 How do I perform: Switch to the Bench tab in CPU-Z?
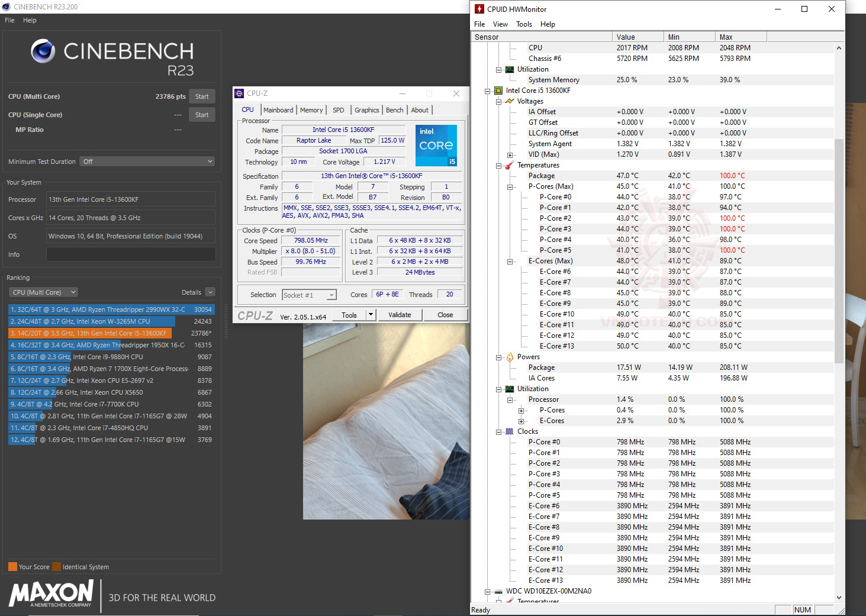394,110
